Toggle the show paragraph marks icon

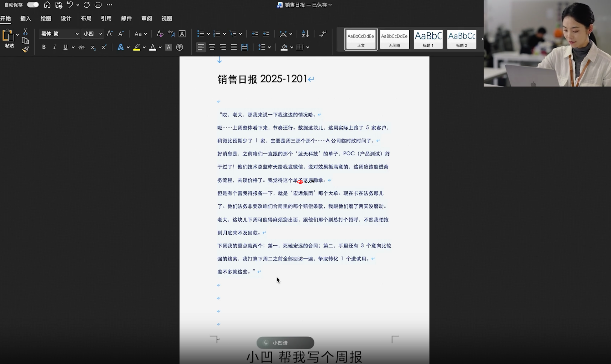[x=323, y=34]
